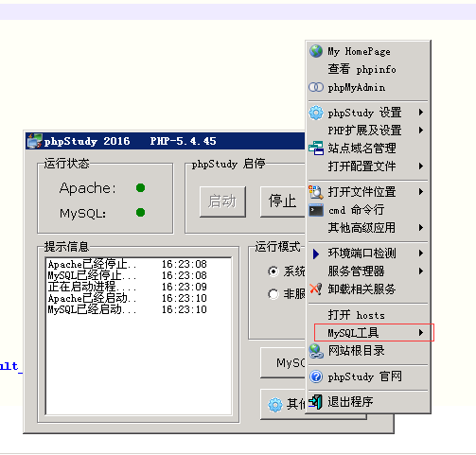The image size is (476, 455).
Task: Click the 卸载相关服务 red X icon
Action: click(316, 289)
